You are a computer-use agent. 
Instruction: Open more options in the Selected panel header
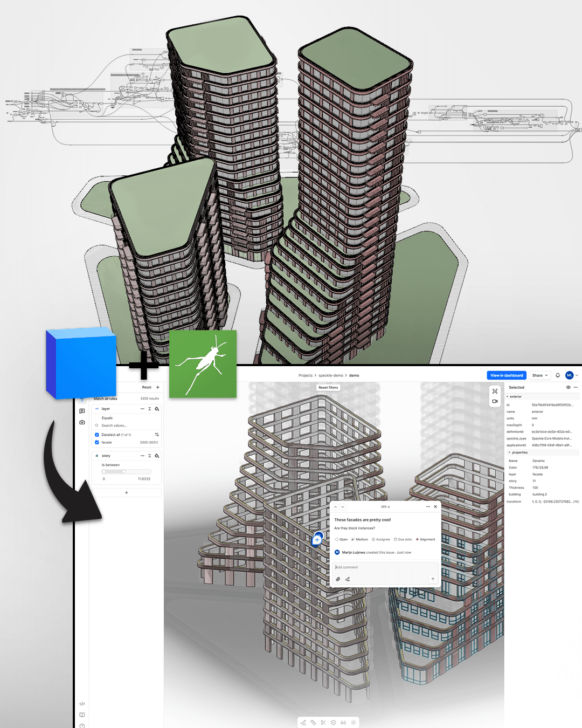(576, 387)
